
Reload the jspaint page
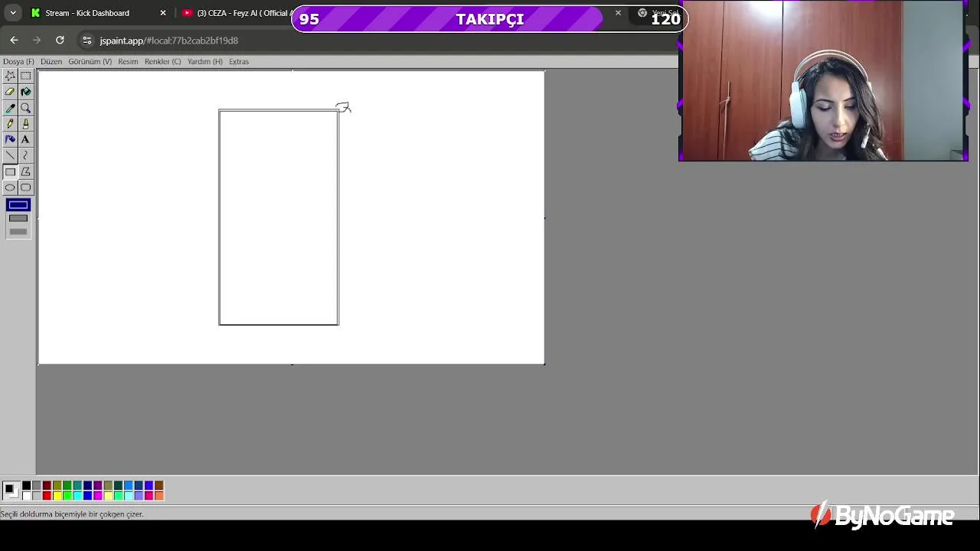pyautogui.click(x=60, y=40)
